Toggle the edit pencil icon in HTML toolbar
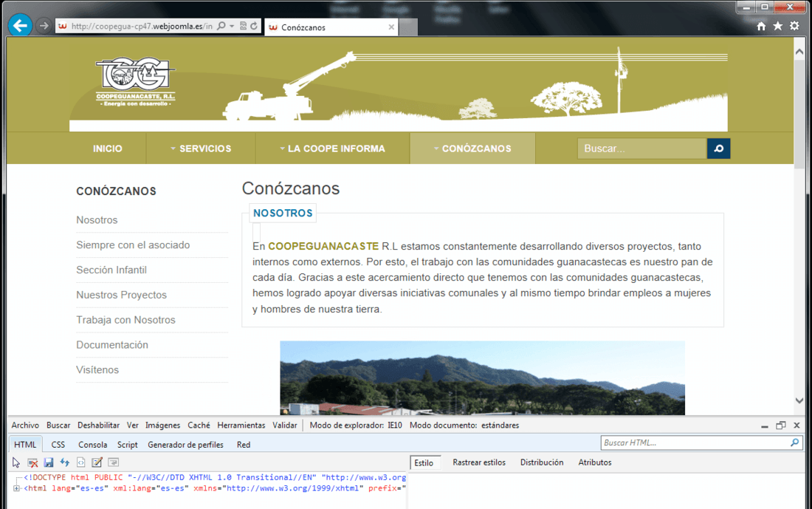Screen dimensions: 812x509 (x=97, y=462)
